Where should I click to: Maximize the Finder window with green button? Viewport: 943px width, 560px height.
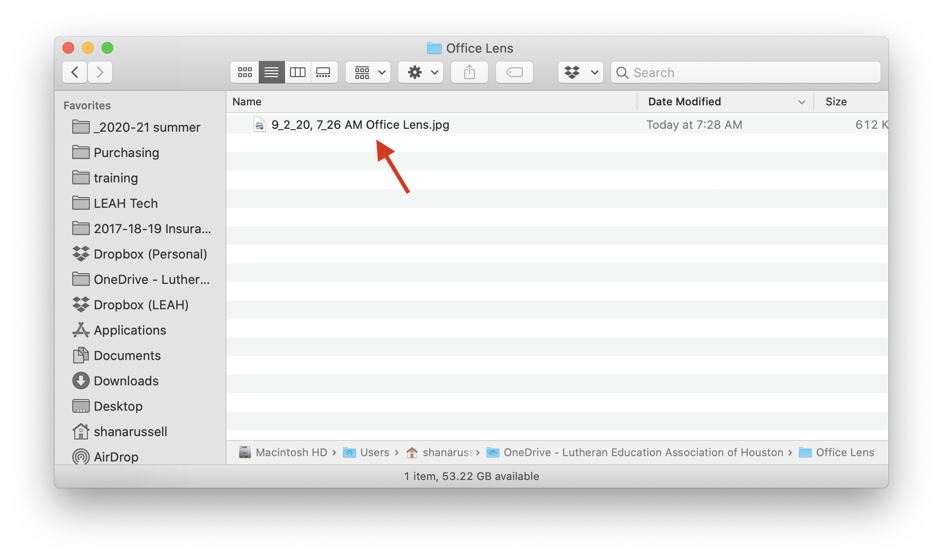click(x=107, y=48)
